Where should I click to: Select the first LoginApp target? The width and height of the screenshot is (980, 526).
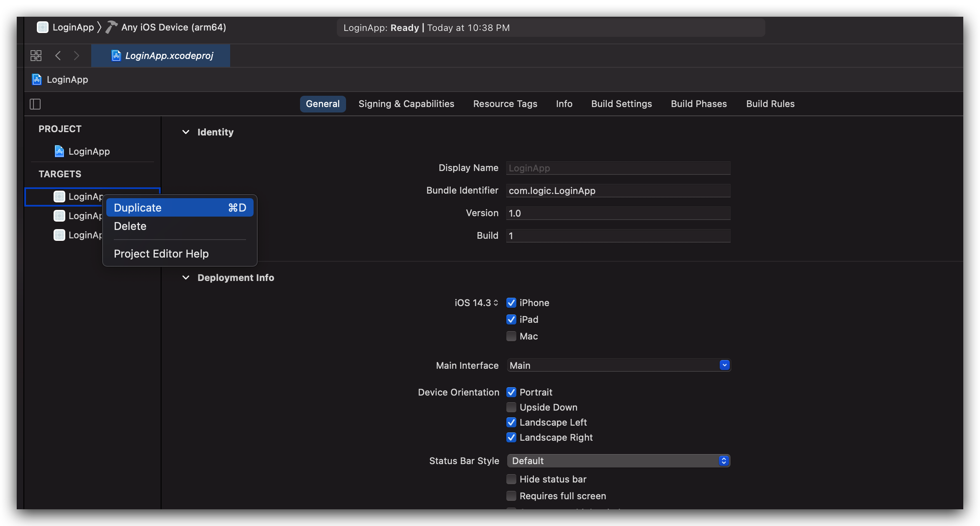92,197
